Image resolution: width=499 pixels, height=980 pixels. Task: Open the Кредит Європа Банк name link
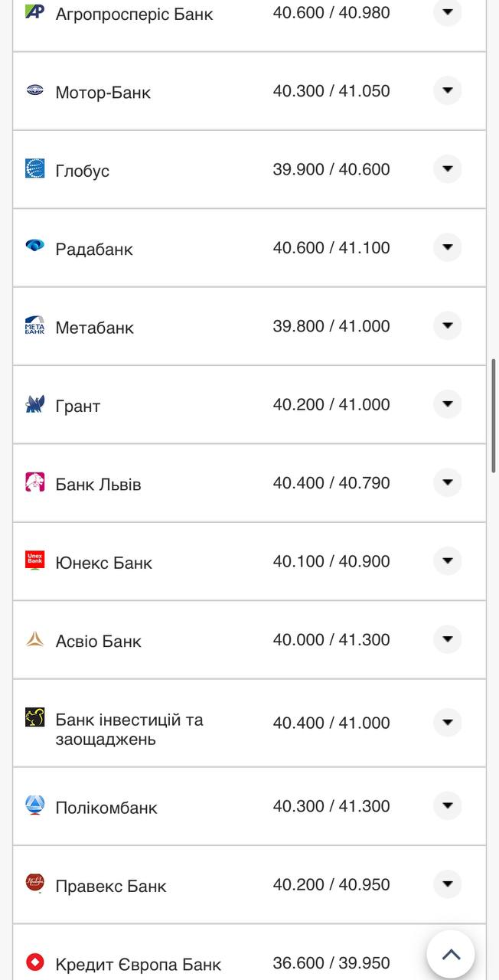click(x=138, y=964)
